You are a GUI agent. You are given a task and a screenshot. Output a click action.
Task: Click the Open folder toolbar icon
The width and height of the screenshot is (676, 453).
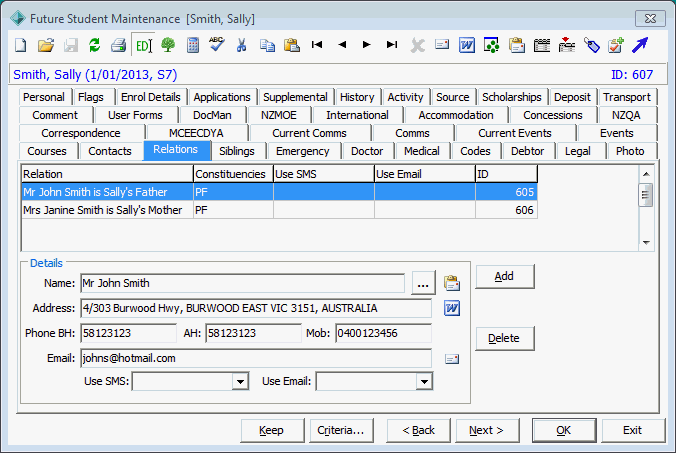click(45, 45)
